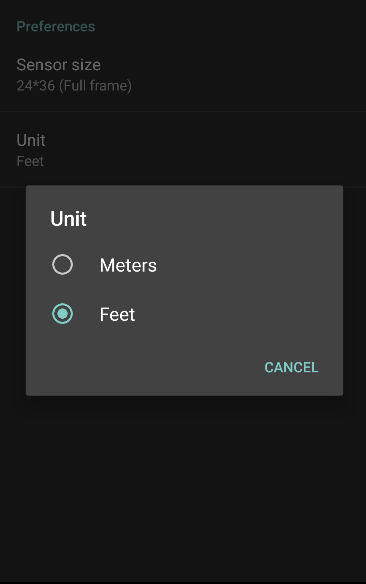Click the dimmed area below the dialog
Image resolution: width=366 pixels, height=584 pixels.
point(183,484)
